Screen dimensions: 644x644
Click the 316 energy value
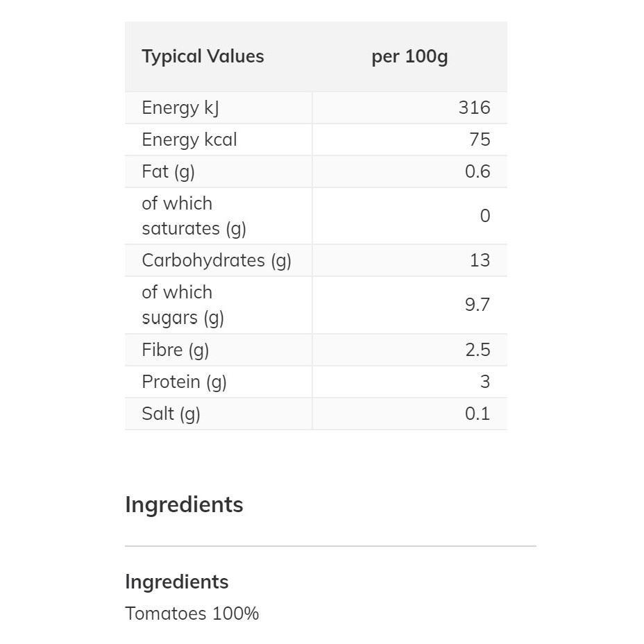click(475, 108)
